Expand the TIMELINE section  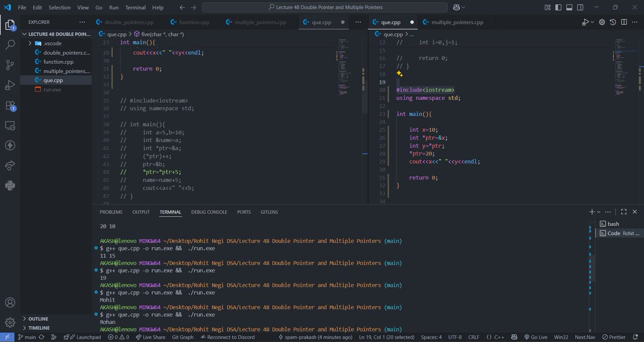point(56,328)
